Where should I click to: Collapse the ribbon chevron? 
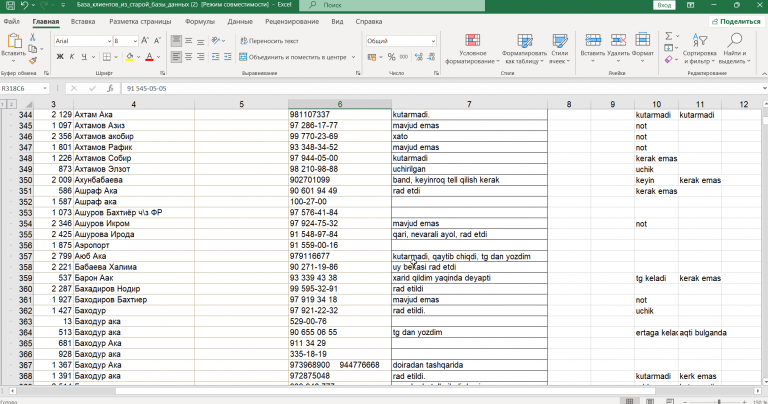(764, 73)
